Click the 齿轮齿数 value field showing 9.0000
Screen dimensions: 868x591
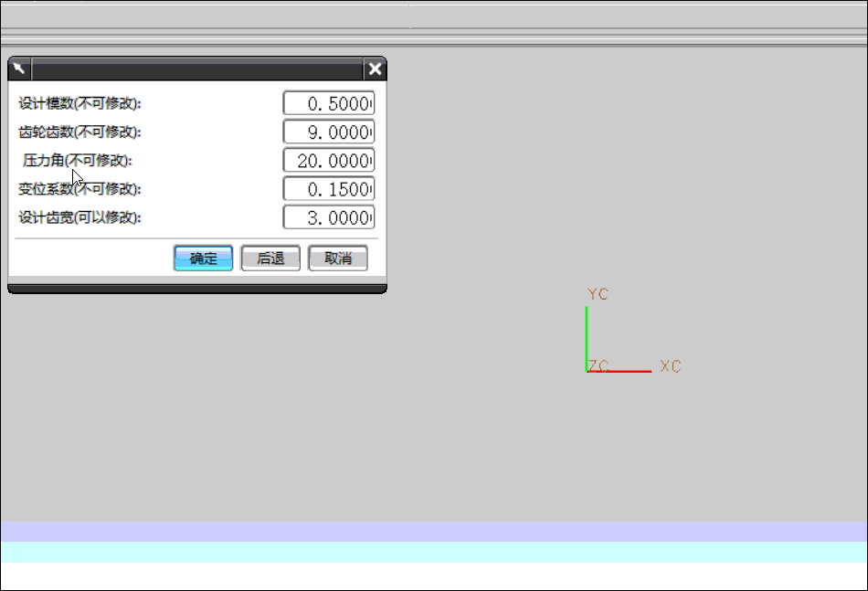pyautogui.click(x=329, y=132)
